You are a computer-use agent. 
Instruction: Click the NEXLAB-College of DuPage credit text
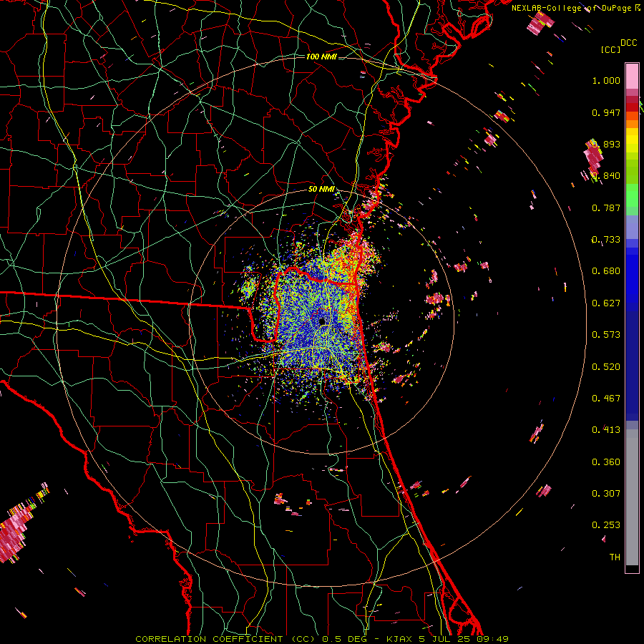point(571,8)
